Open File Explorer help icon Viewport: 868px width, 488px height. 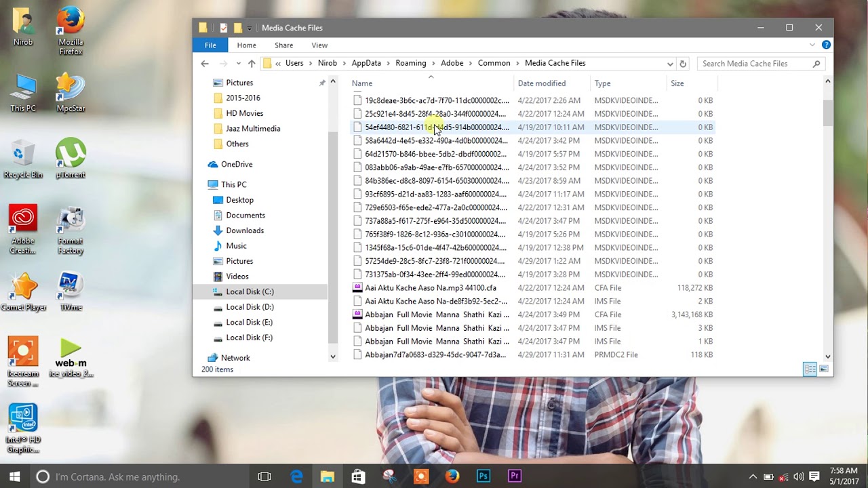(x=826, y=45)
